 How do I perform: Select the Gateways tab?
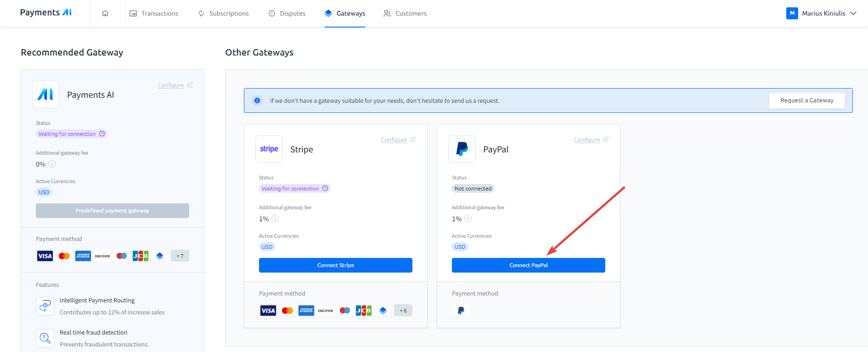tap(345, 13)
